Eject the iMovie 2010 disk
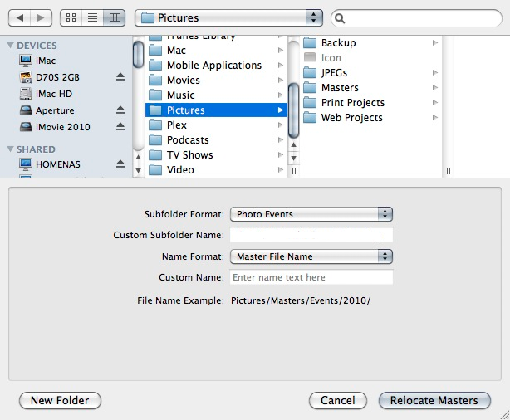The height and width of the screenshot is (420, 510). tap(120, 127)
